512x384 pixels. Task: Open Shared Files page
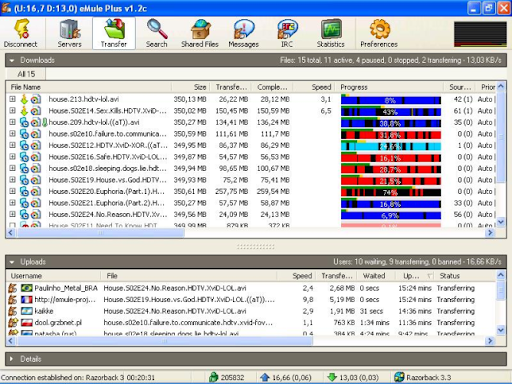[x=200, y=33]
